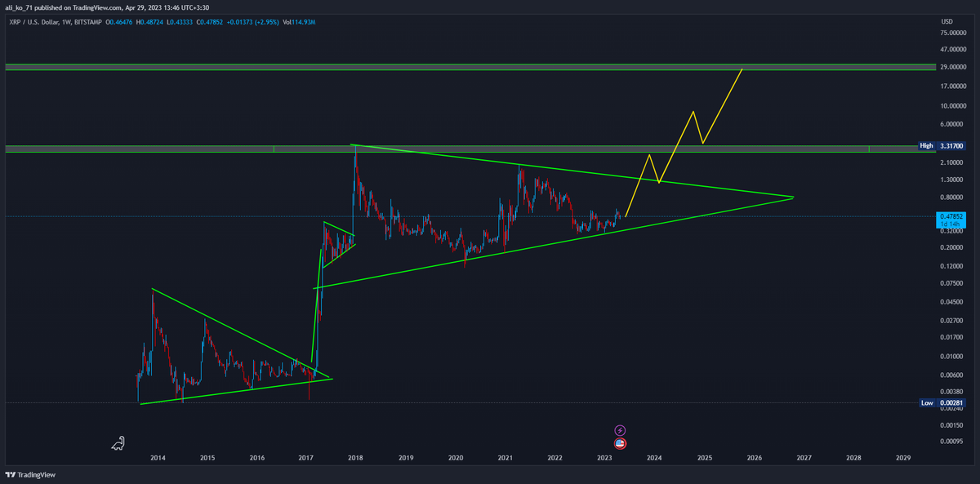Click the USD currency label
Viewport: 980px width, 484px height.
[x=947, y=21]
